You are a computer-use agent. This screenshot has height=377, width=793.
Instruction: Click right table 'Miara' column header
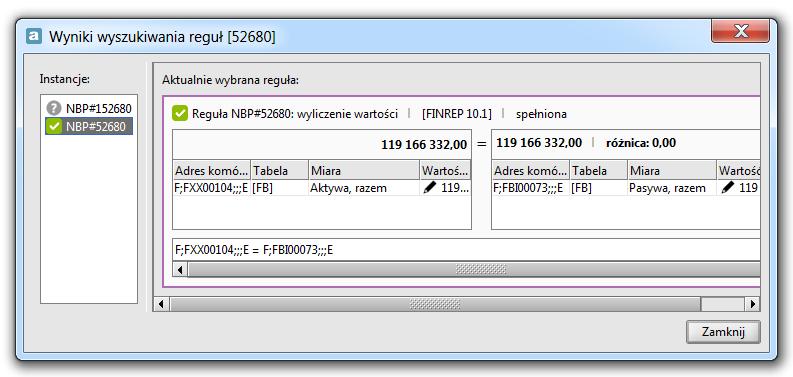(x=672, y=171)
